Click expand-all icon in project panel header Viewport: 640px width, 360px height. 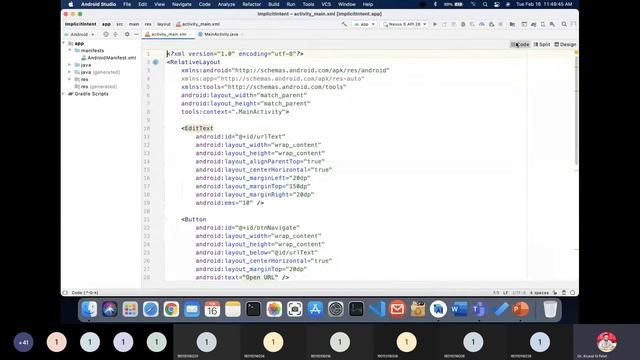116,34
